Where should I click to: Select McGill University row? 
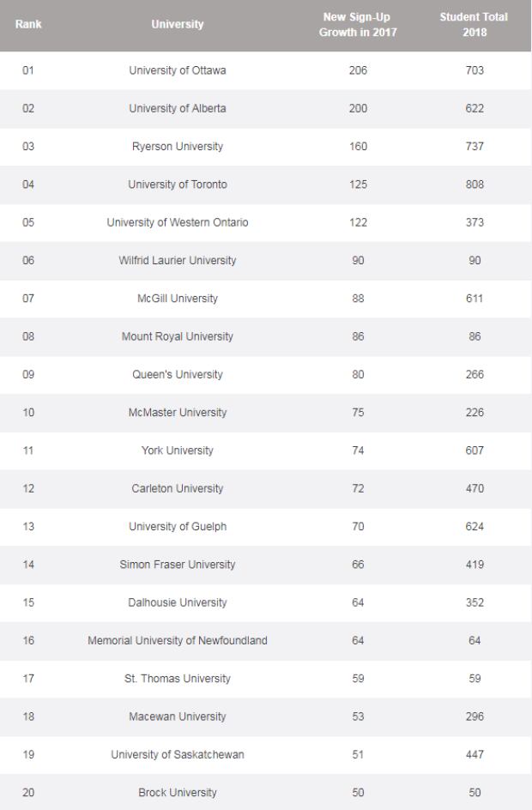coord(265,299)
